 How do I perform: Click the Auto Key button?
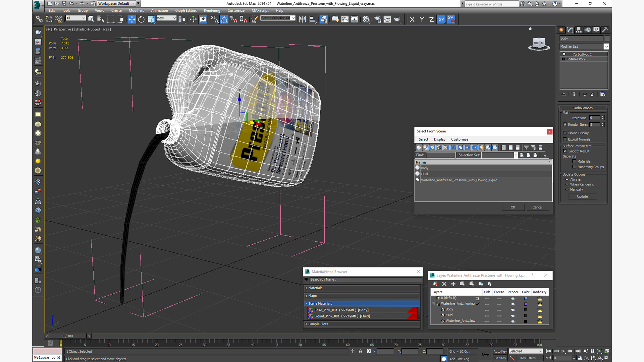[x=500, y=351]
